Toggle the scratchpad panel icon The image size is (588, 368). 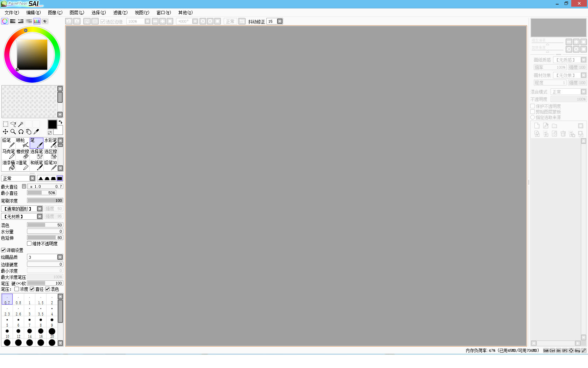pyautogui.click(x=45, y=21)
